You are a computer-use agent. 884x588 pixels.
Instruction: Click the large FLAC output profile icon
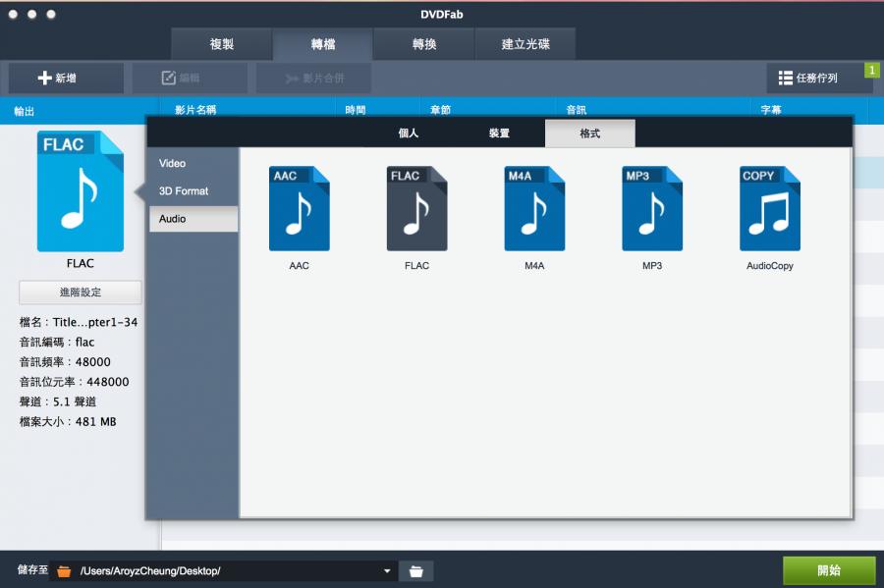pos(81,191)
